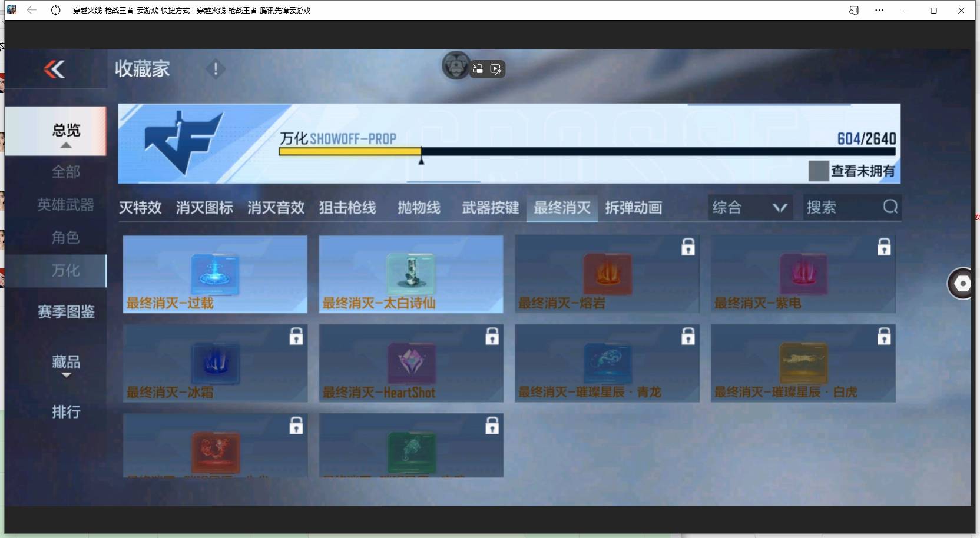Viewport: 980px width, 538px height.
Task: Select the 璀璨星辰·白虎 card
Action: point(803,363)
